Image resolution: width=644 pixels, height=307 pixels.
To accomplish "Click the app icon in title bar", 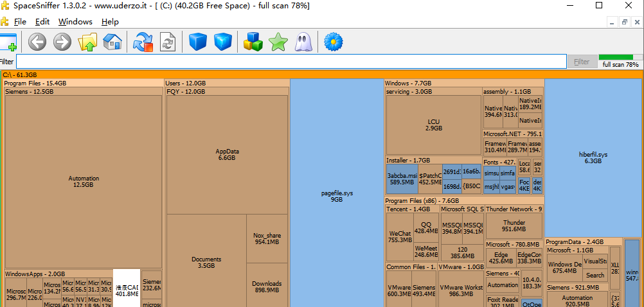I will tap(5, 6).
